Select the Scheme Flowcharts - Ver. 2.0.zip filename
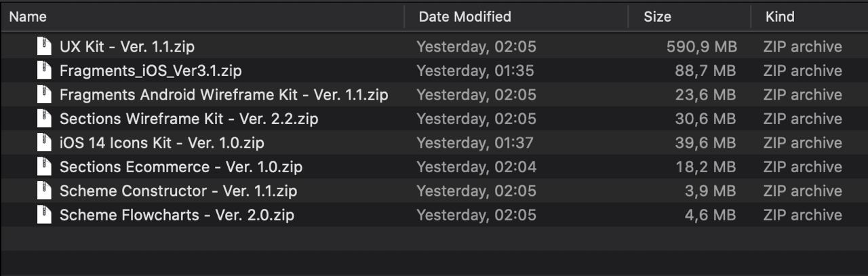The height and width of the screenshot is (276, 868). coord(176,215)
